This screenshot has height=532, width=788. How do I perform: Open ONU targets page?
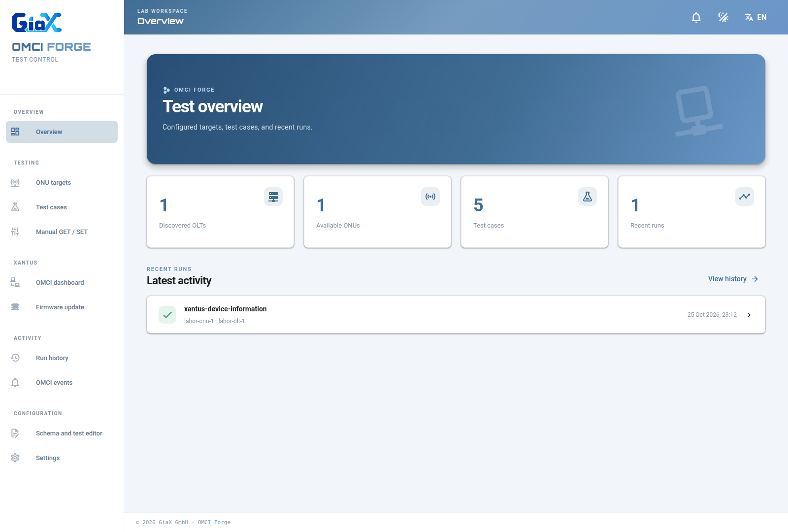pos(62,182)
